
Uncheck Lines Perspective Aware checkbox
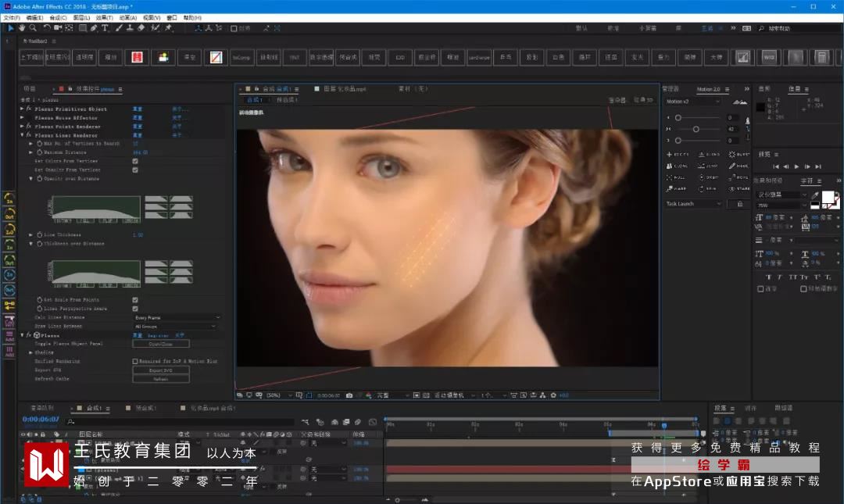tap(135, 309)
